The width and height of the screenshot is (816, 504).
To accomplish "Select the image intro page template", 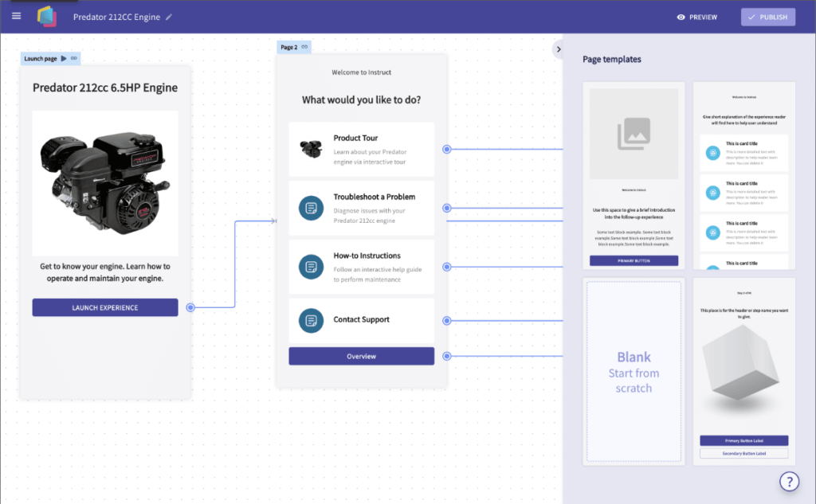I will coord(634,176).
